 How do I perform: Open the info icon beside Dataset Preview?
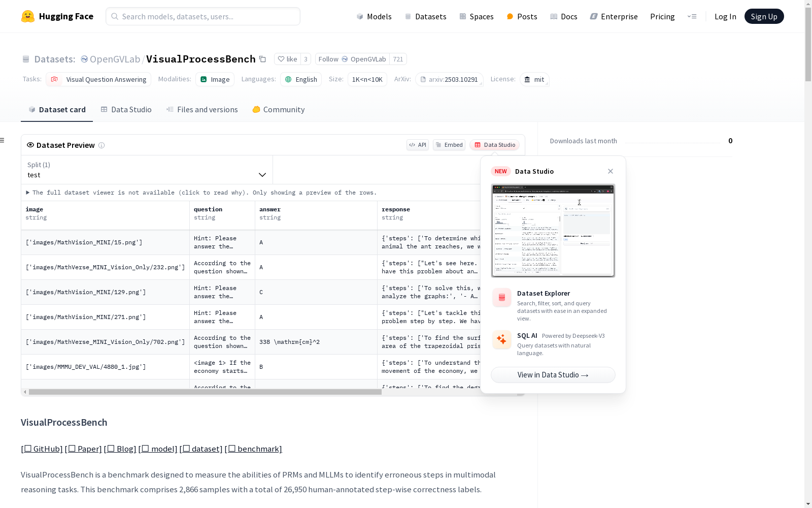(101, 145)
